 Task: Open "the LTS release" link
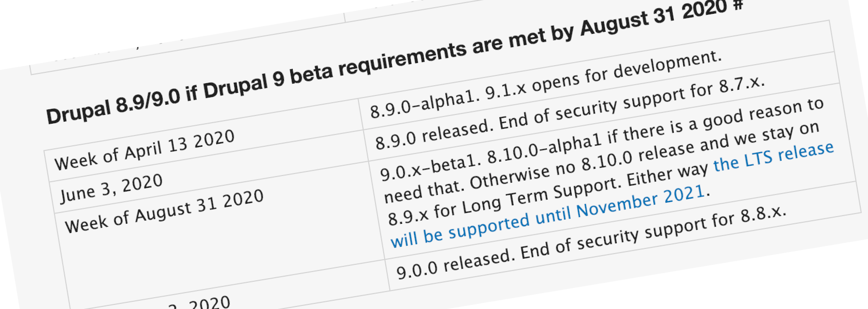[x=774, y=157]
